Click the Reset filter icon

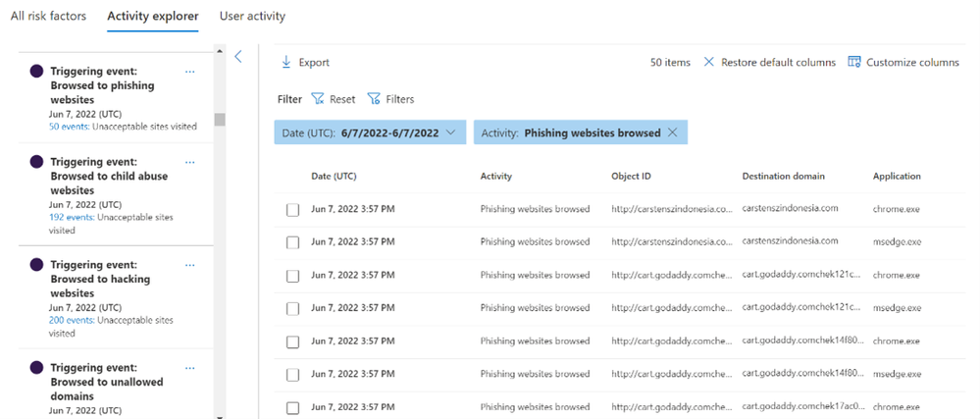[318, 99]
